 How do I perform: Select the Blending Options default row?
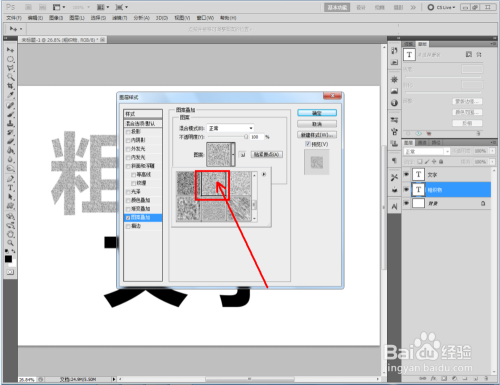tap(143, 123)
